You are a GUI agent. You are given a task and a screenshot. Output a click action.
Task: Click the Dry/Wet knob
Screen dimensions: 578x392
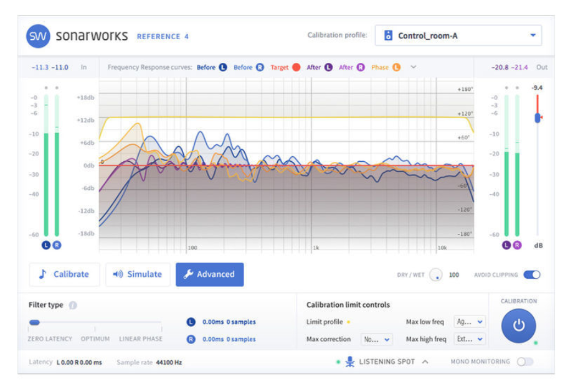pos(436,275)
